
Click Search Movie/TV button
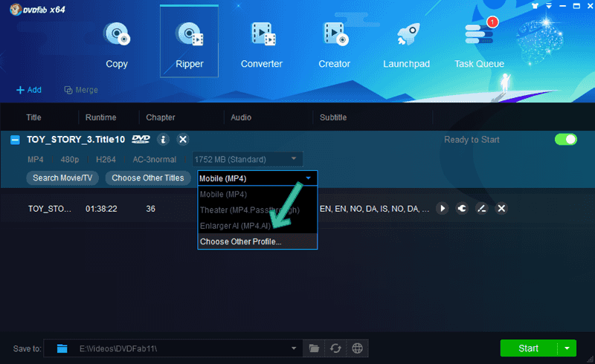coord(62,178)
